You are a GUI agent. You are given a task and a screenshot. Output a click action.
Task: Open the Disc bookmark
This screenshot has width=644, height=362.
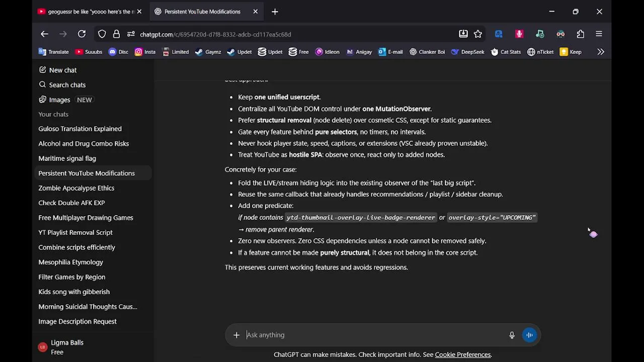(118, 52)
